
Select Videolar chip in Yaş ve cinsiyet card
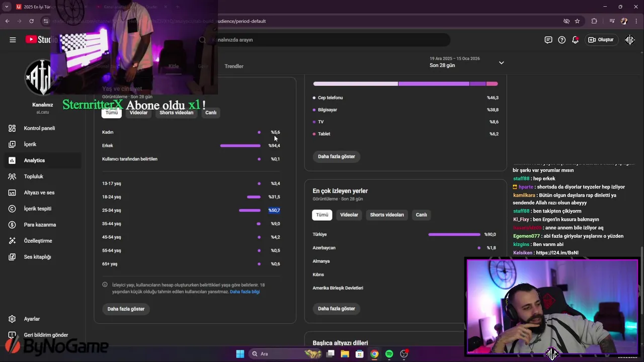coord(139,113)
